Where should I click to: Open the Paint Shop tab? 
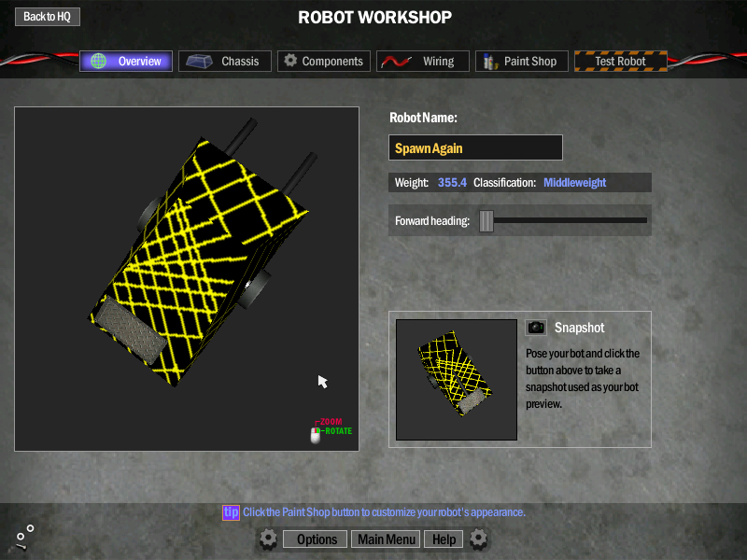pyautogui.click(x=522, y=62)
